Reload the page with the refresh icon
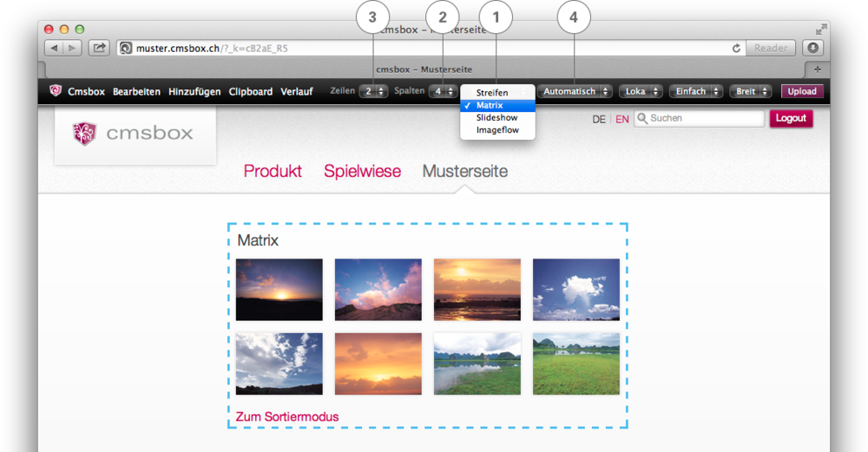This screenshot has width=868, height=452. pyautogui.click(x=737, y=49)
